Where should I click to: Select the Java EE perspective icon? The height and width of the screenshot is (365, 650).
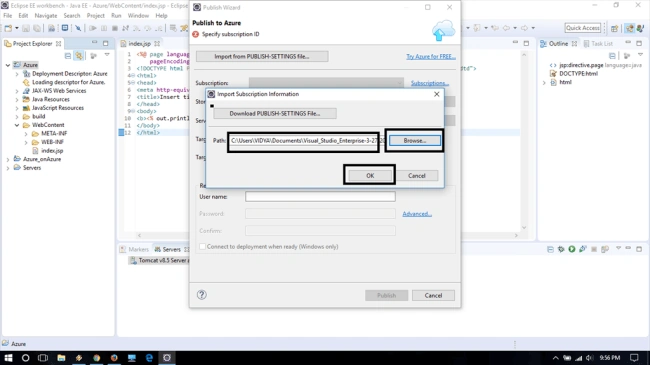[630, 28]
